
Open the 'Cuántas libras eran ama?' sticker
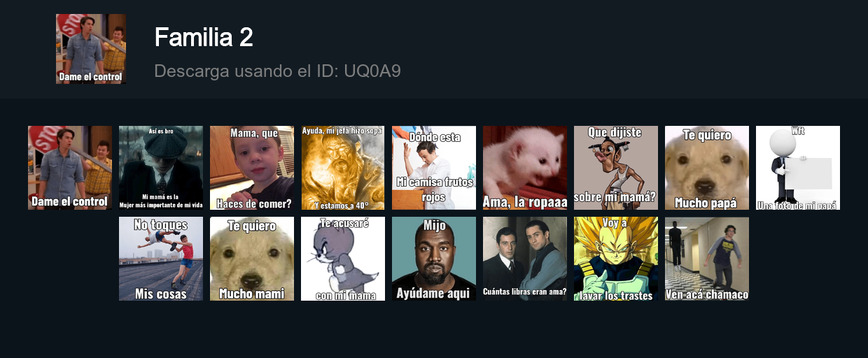pyautogui.click(x=525, y=259)
